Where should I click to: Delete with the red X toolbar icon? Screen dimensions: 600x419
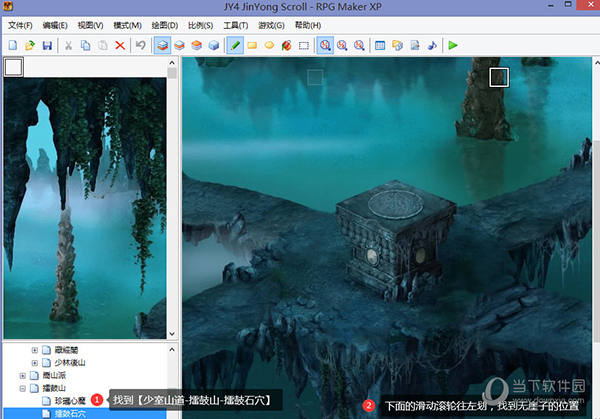120,46
